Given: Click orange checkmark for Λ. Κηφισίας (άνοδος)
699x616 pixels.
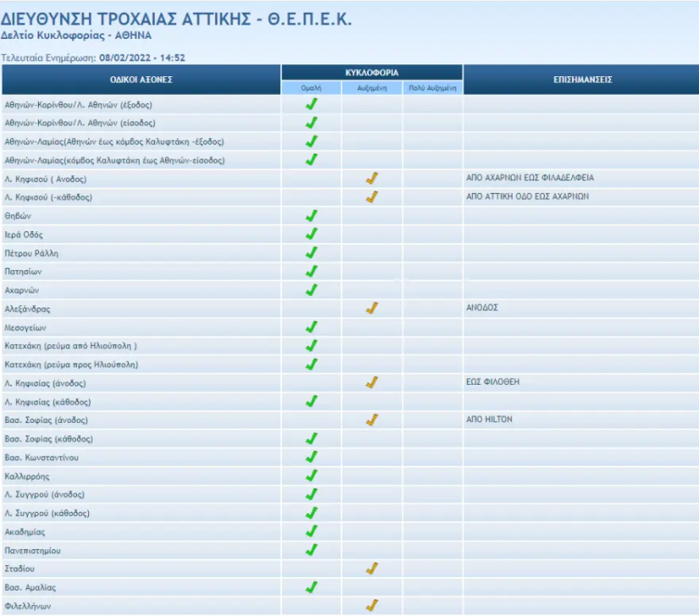Looking at the screenshot, I should tap(371, 383).
